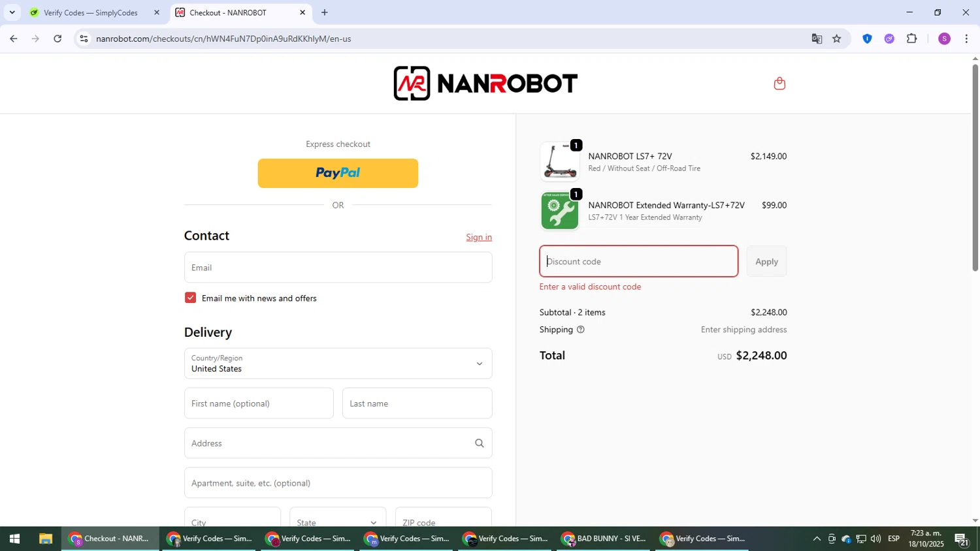980x551 pixels.
Task: Click the Sign in link
Action: [x=479, y=237]
